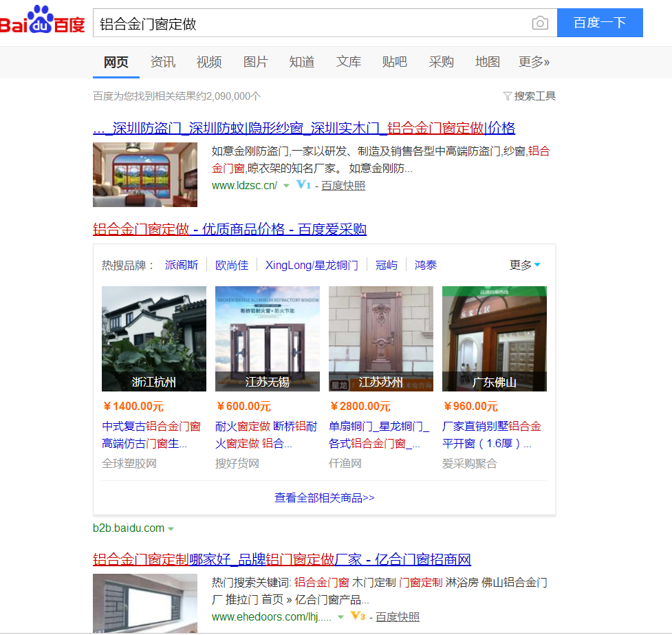Click the search tools filter icon

tap(508, 96)
